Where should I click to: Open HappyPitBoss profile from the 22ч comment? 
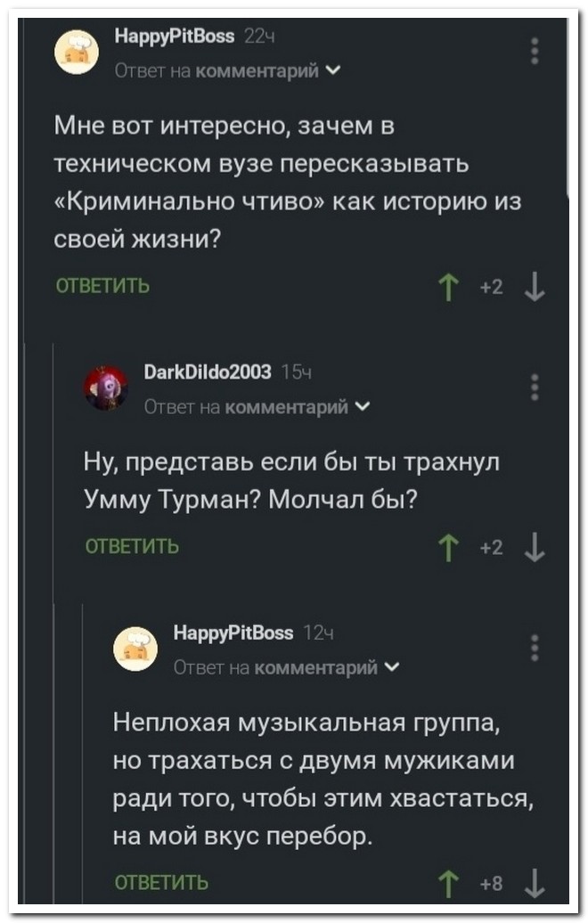point(175,36)
